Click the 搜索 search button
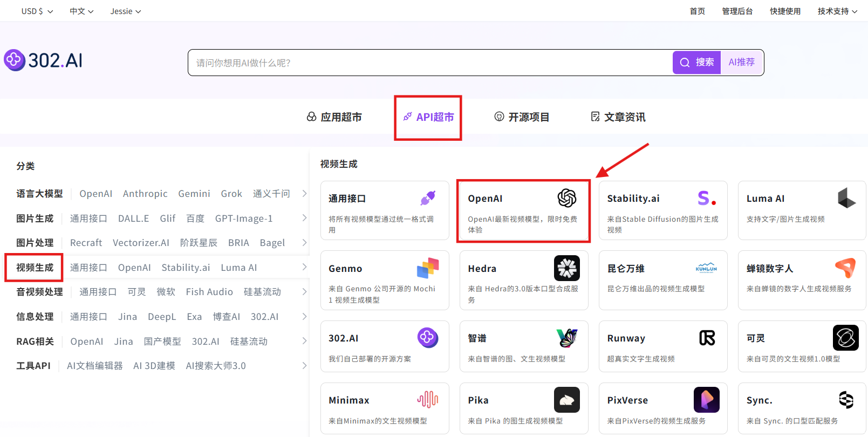The image size is (868, 437). (696, 63)
